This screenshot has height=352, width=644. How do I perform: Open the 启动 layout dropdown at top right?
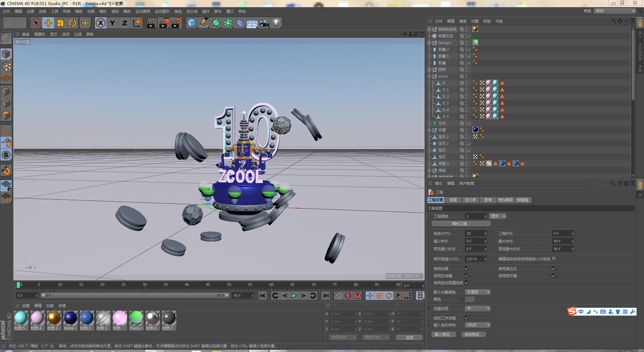point(615,11)
